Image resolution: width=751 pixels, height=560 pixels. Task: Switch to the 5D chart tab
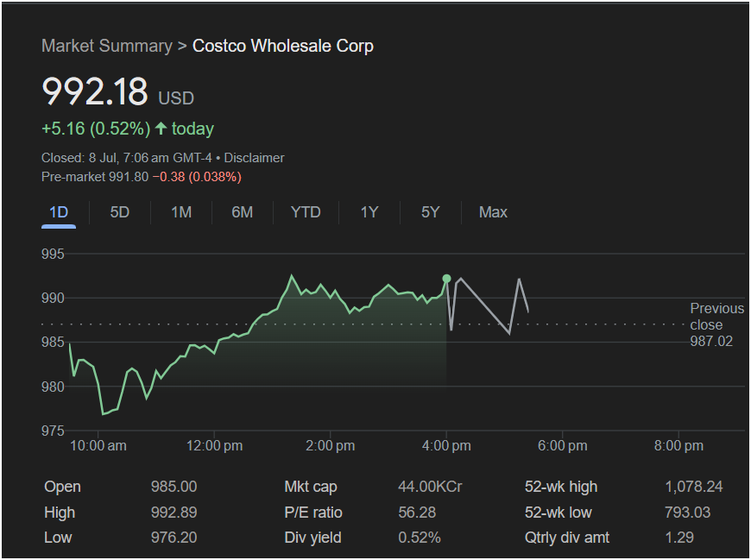pos(120,212)
